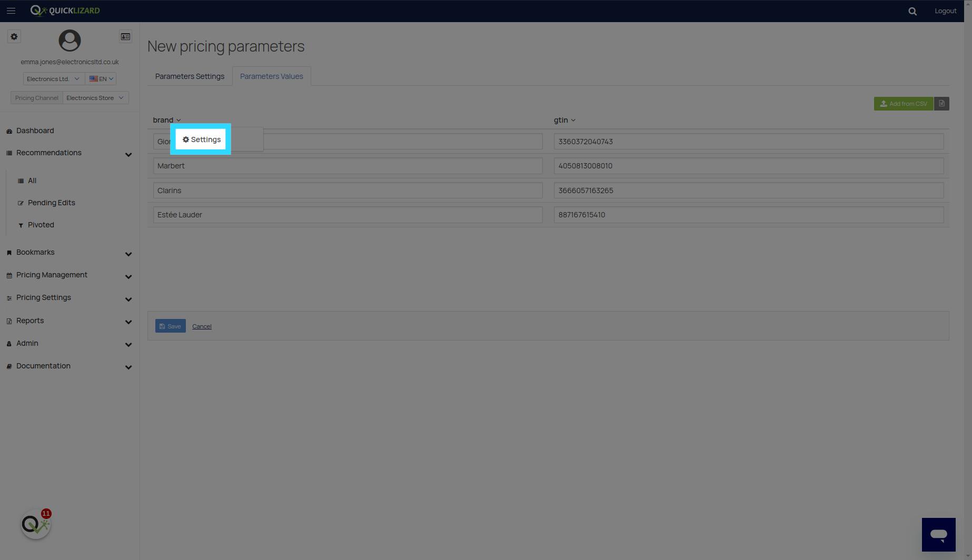Image resolution: width=972 pixels, height=560 pixels.
Task: Switch to Parameters Values tab
Action: 272,76
